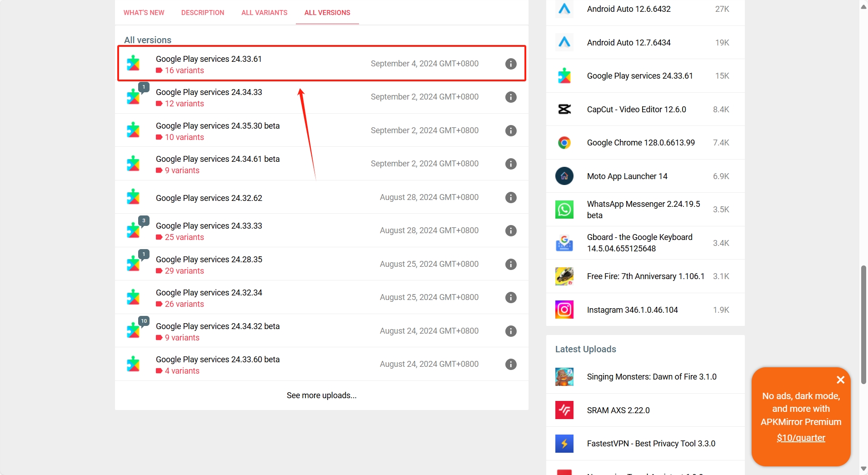This screenshot has width=868, height=475.
Task: Click Instagram app icon
Action: (x=564, y=310)
